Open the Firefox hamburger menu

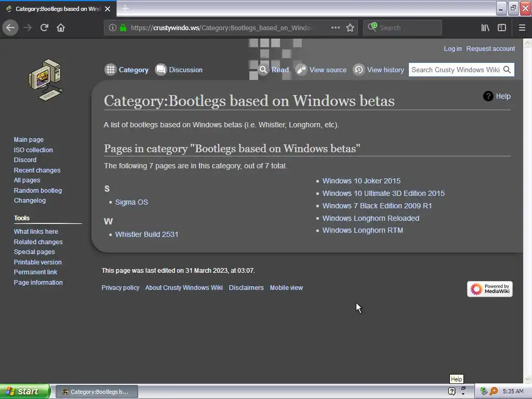(x=522, y=28)
